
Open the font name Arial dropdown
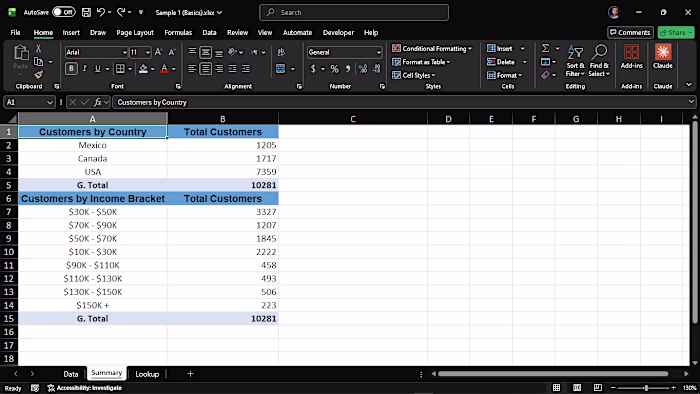pyautogui.click(x=125, y=53)
